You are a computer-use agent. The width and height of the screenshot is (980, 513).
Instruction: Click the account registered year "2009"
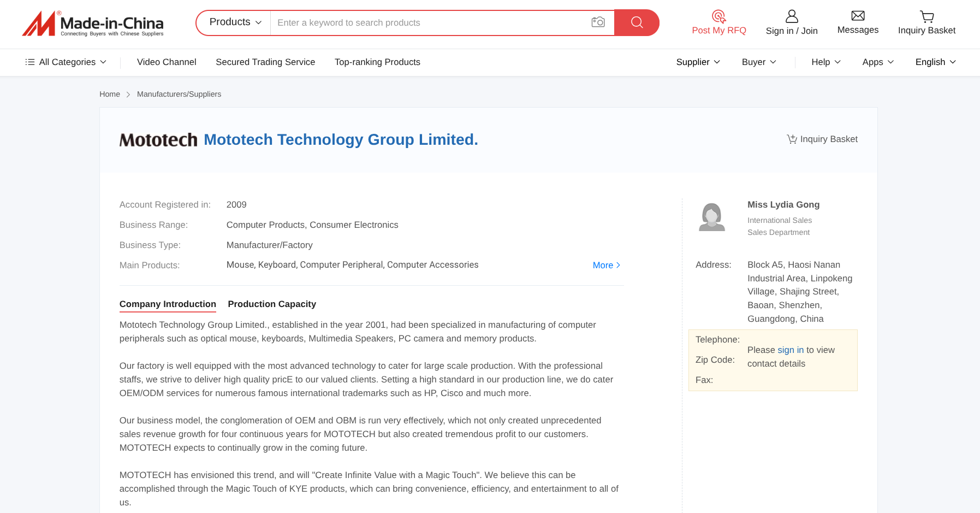[x=236, y=205]
